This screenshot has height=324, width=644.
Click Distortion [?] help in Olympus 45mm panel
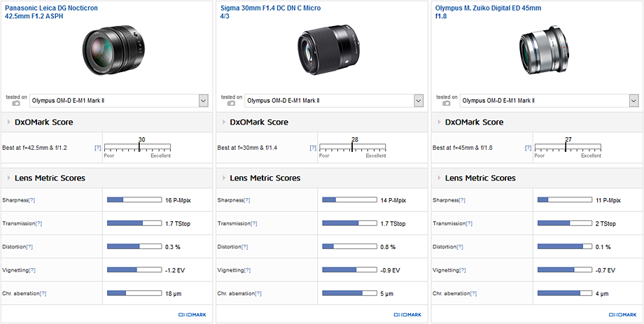[x=460, y=247]
